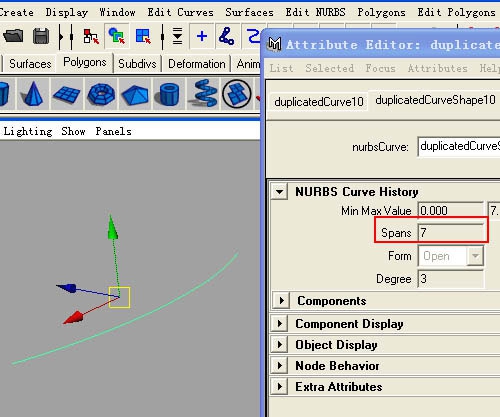
Task: Collapse the NURBS Curve History section
Action: pos(279,192)
